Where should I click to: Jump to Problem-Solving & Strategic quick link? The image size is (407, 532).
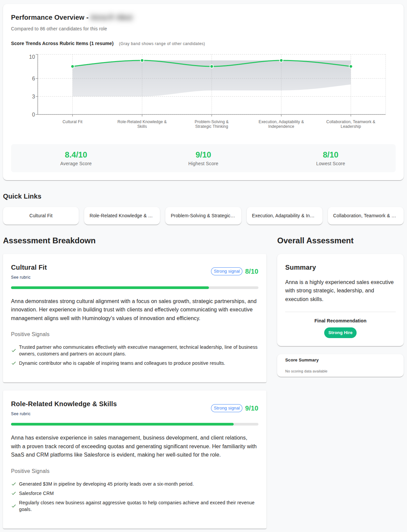click(x=203, y=216)
